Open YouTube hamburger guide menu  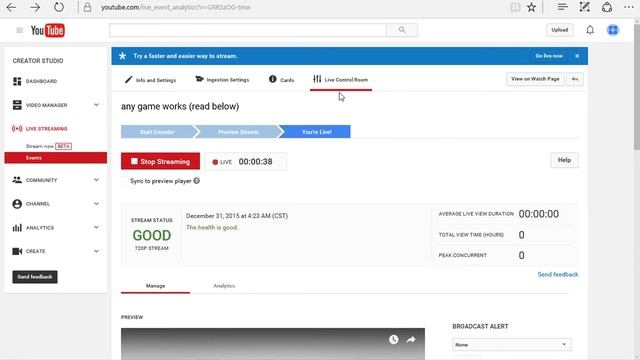tap(19, 30)
